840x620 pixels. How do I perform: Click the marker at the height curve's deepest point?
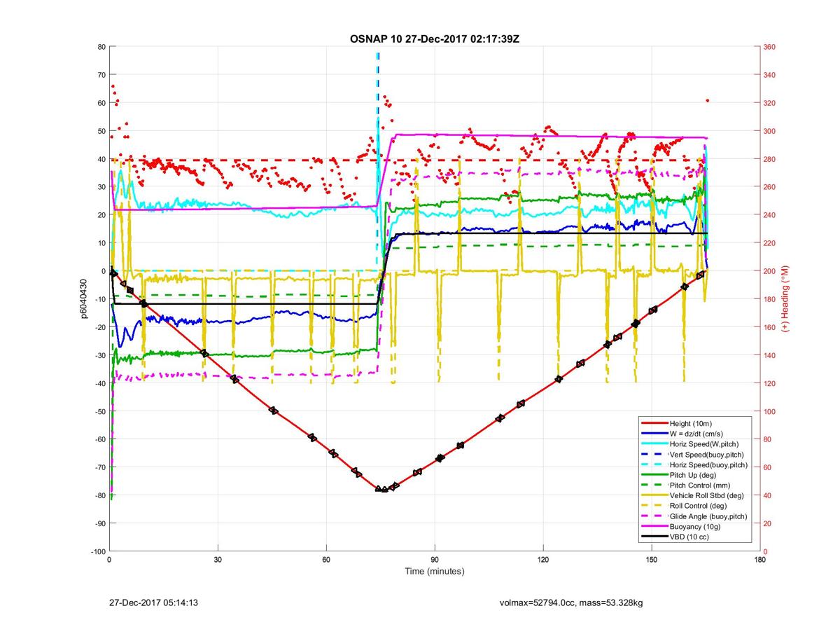[384, 489]
